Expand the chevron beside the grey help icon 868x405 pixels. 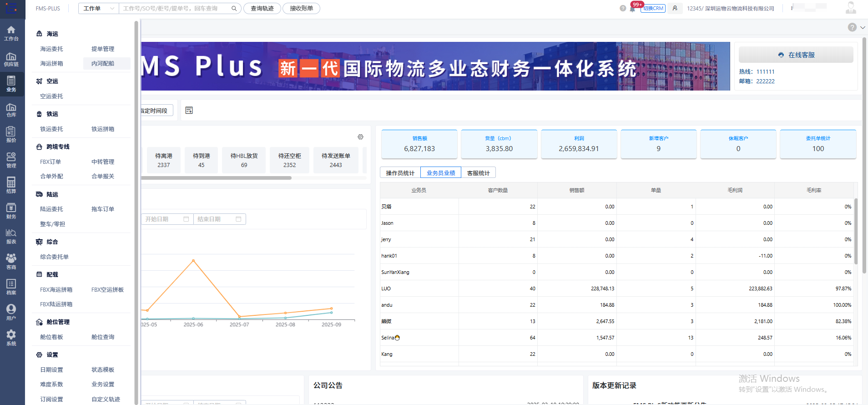pos(863,27)
